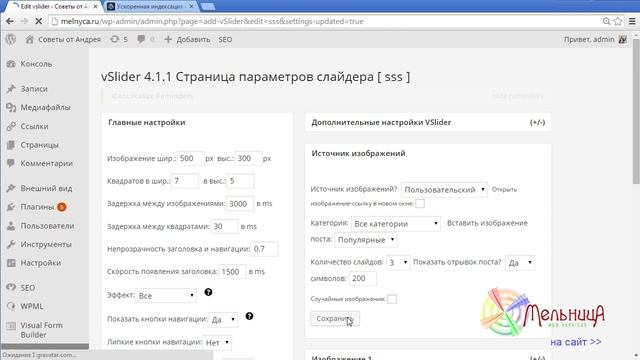The image size is (640, 360).
Task: Click the delay between images field 3000
Action: [240, 203]
